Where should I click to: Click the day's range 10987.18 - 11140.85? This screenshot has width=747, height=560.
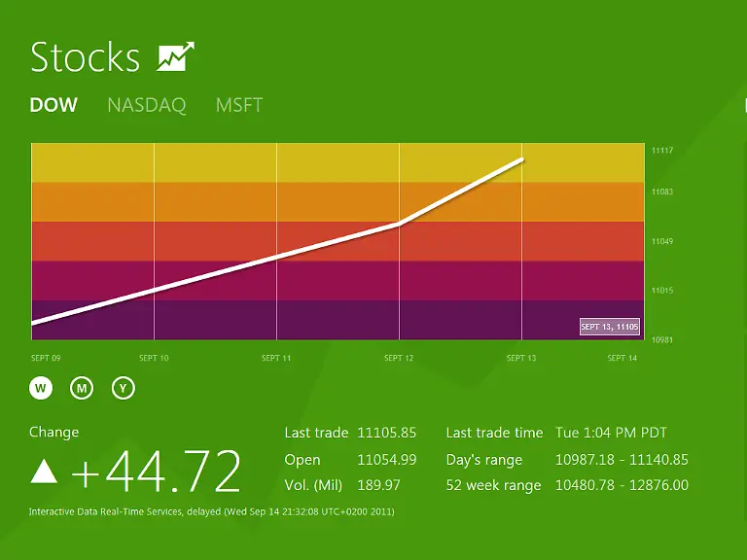coord(622,460)
